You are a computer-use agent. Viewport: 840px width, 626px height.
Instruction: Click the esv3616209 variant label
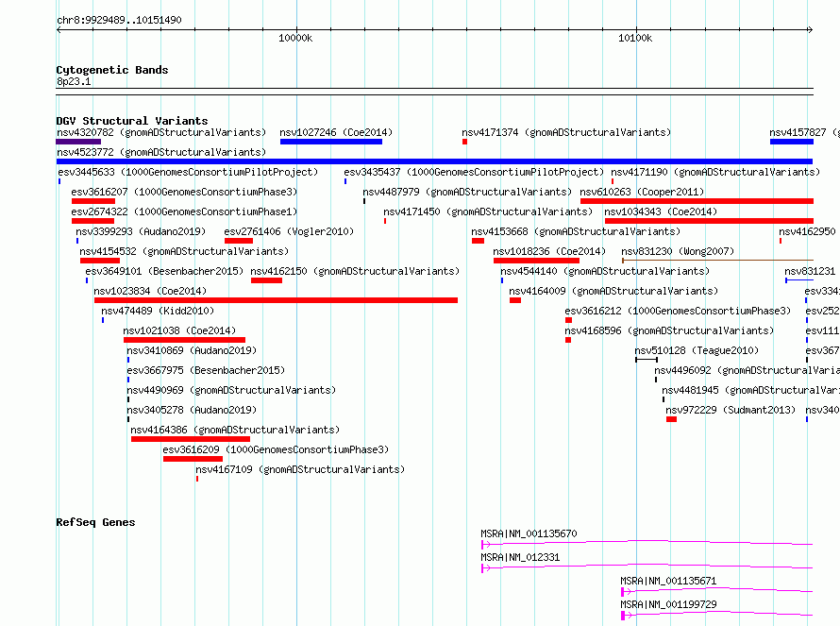click(276, 449)
